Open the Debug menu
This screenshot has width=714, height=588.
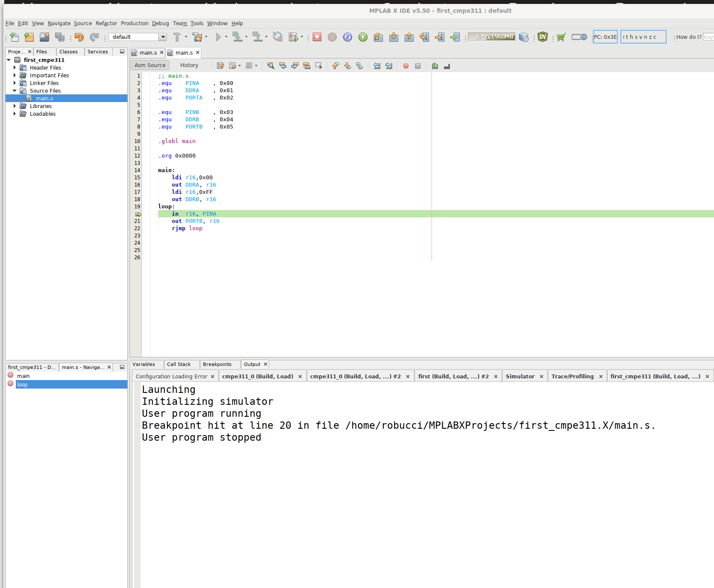tap(161, 23)
